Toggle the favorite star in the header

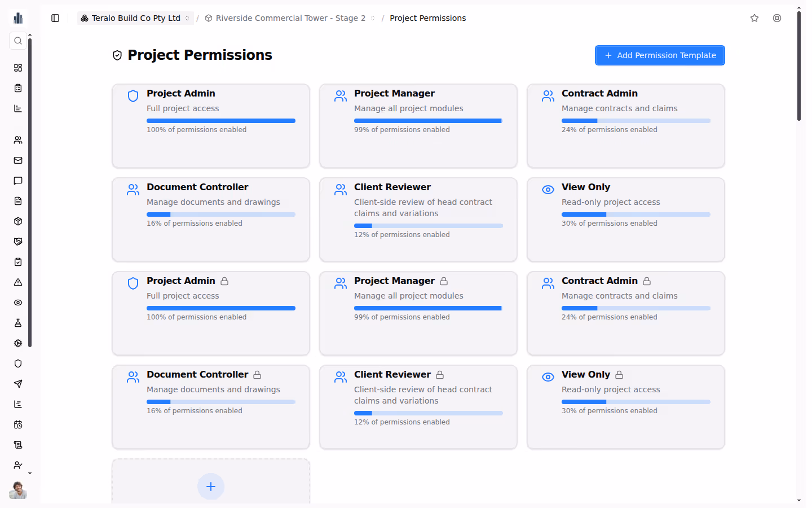click(x=754, y=18)
